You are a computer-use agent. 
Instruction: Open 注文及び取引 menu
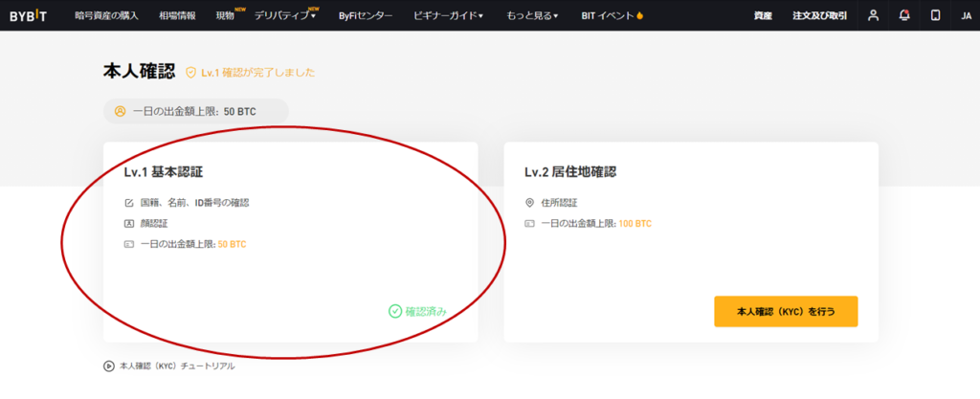[819, 15]
